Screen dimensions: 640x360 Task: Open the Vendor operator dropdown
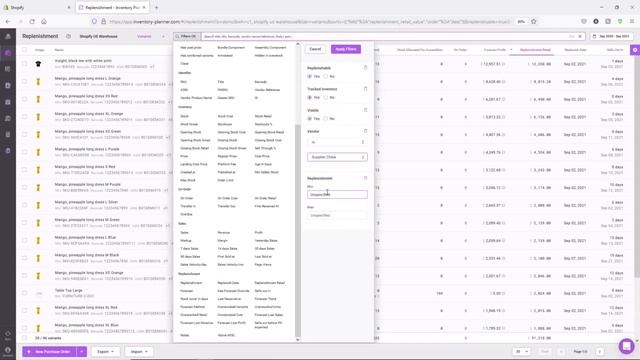point(337,142)
